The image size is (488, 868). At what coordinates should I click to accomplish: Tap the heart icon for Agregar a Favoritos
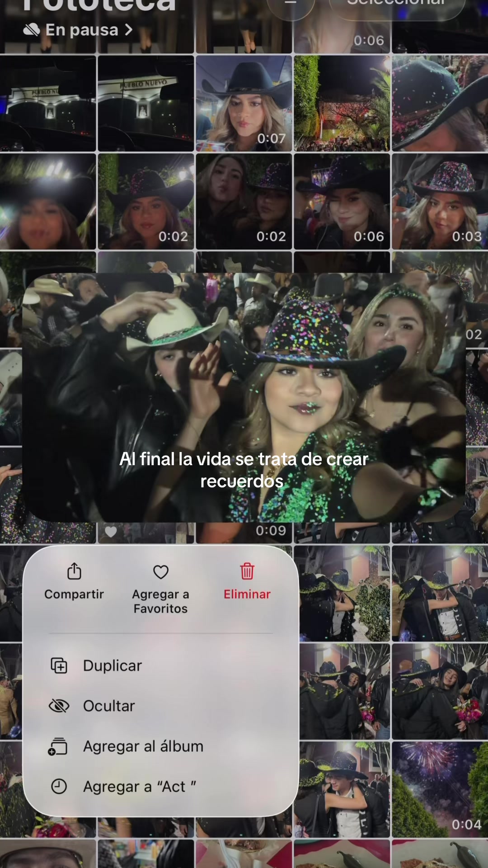tap(161, 572)
